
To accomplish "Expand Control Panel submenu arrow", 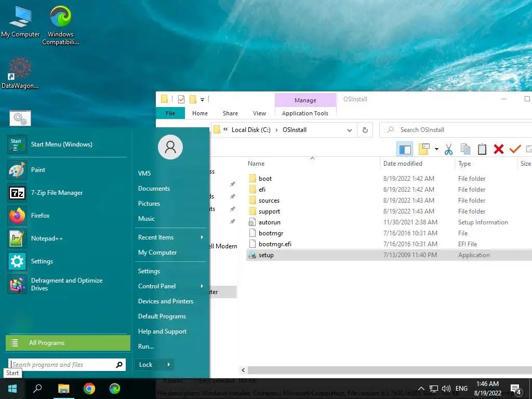I will (202, 286).
